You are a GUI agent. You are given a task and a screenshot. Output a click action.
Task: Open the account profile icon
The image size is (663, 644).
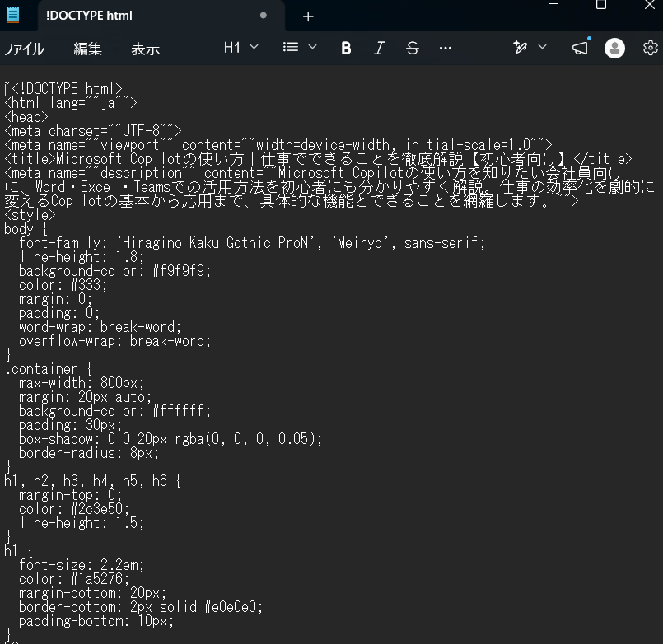614,48
